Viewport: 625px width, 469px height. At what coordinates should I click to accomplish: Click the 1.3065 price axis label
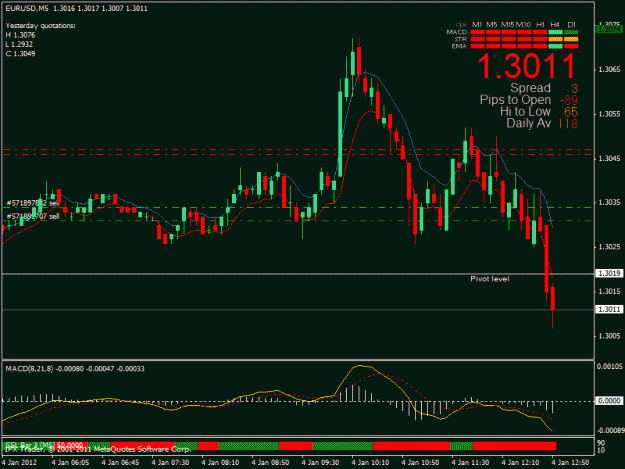[x=609, y=69]
